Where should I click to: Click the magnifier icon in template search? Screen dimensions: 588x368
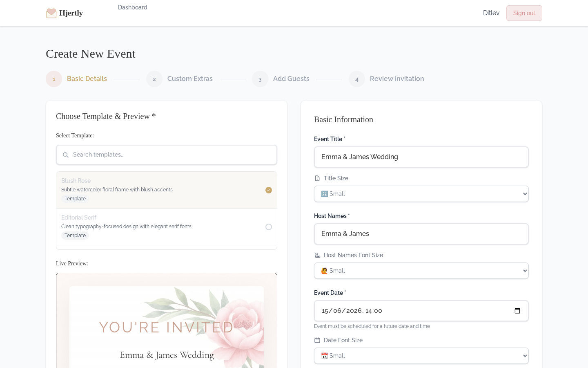pyautogui.click(x=66, y=155)
